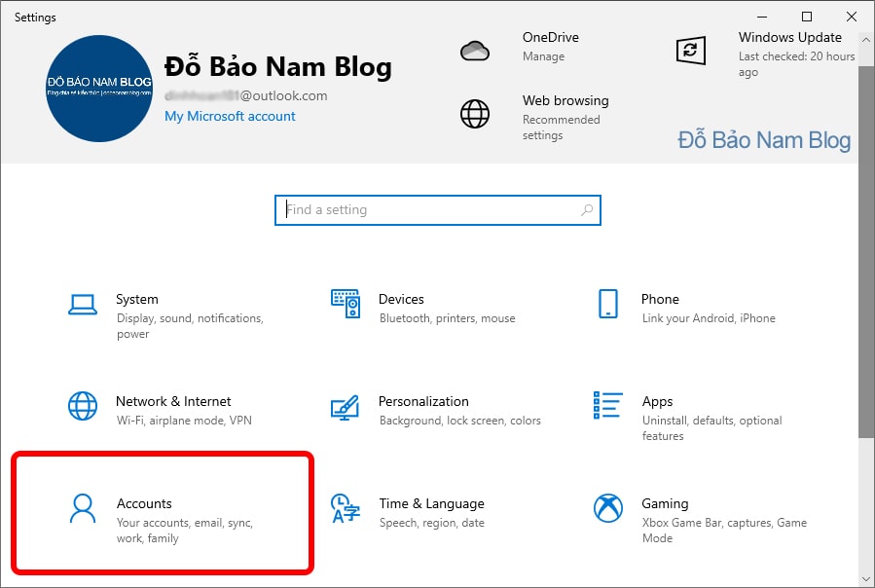Click the scroll down arrow
875x588 pixels.
[x=865, y=578]
